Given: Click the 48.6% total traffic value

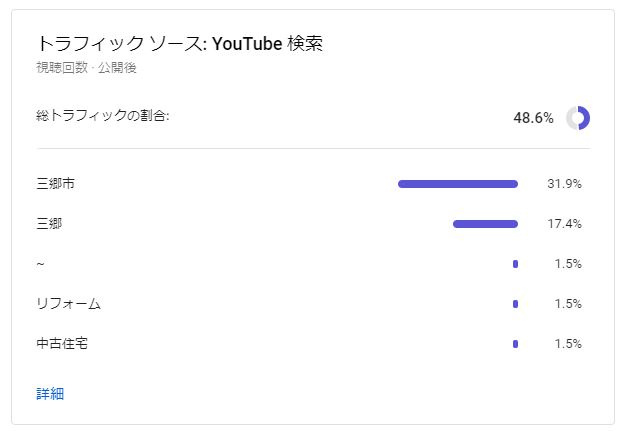Looking at the screenshot, I should [533, 118].
